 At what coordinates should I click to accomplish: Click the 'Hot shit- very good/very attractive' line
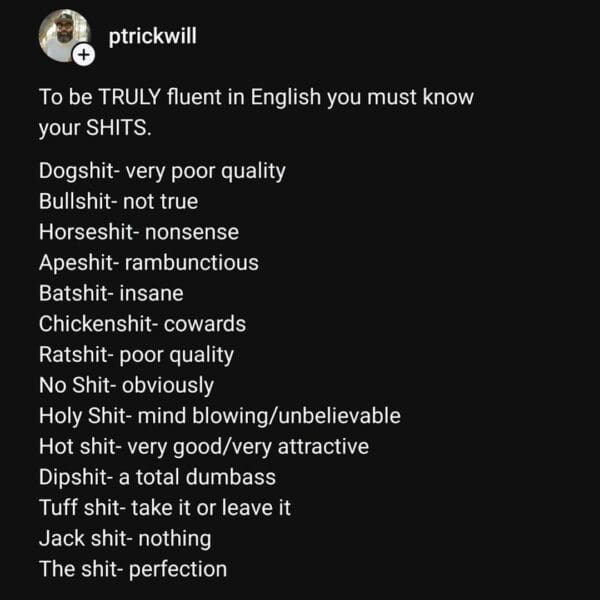point(203,446)
